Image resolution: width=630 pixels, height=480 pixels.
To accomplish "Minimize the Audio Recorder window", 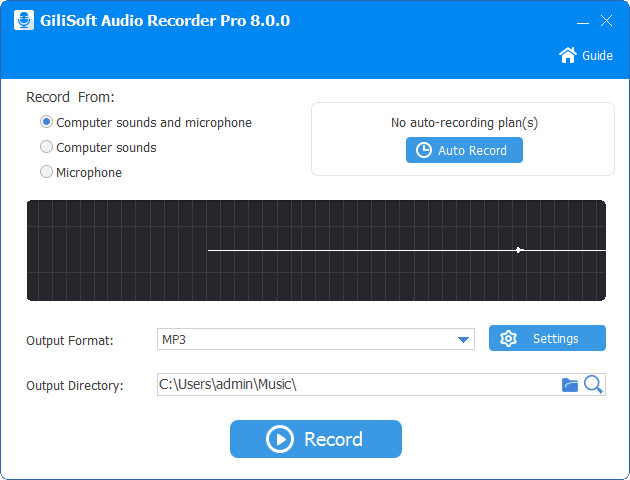I will click(583, 21).
